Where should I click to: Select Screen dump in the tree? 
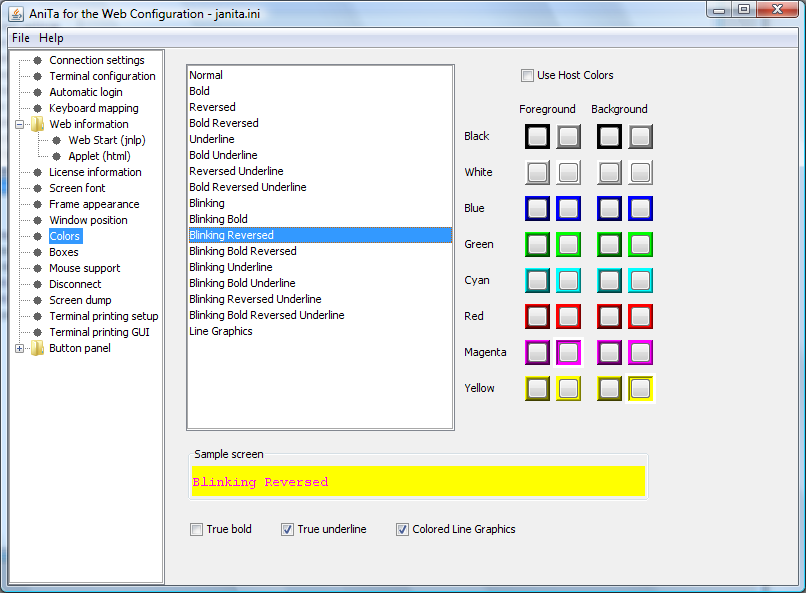(80, 300)
